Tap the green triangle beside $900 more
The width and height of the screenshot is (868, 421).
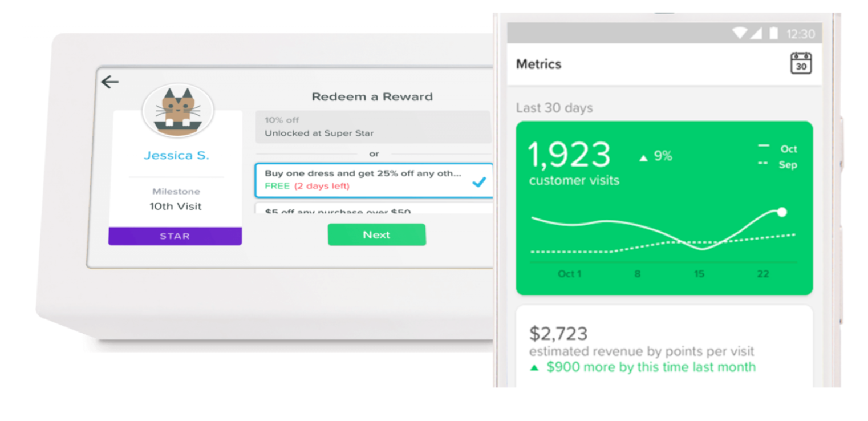534,368
